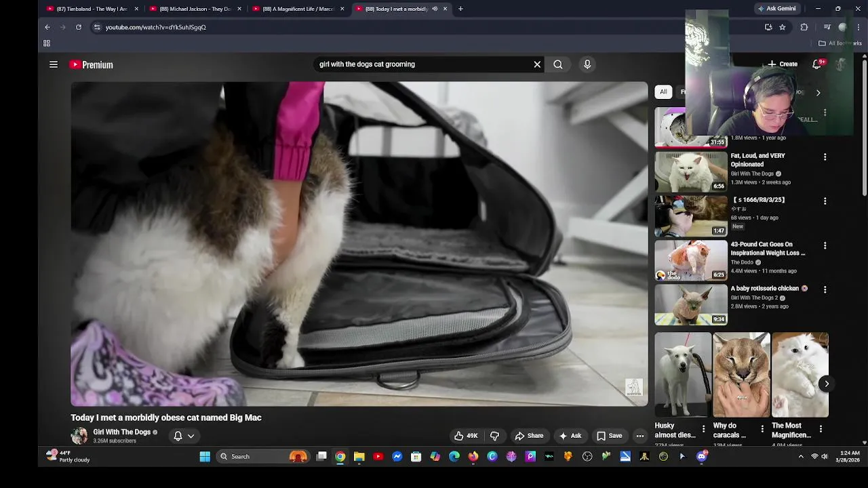Open options for A baby rotisserie chicken

pyautogui.click(x=825, y=289)
